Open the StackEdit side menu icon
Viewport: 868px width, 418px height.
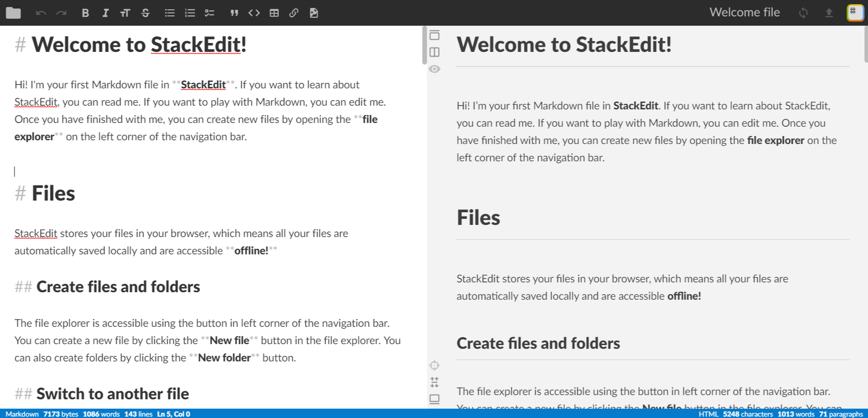[855, 12]
